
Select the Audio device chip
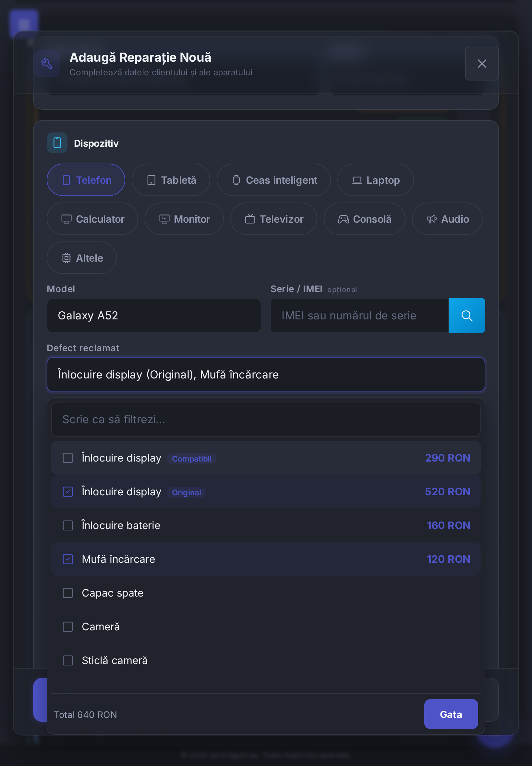447,219
